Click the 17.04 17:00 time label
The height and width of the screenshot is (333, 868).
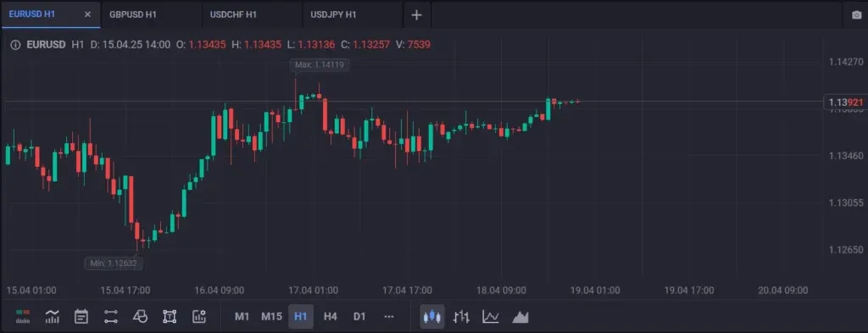(408, 291)
